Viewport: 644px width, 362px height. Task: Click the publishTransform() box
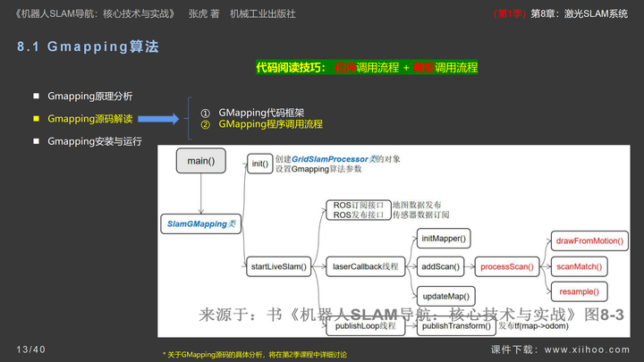coord(456,326)
